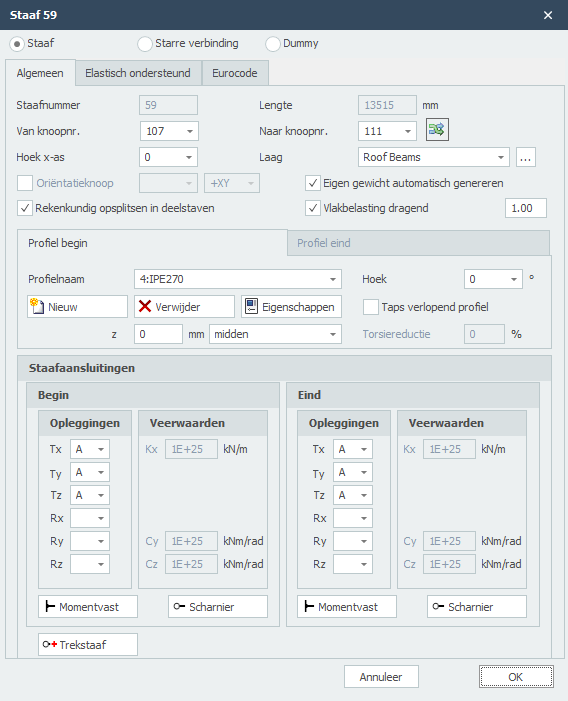Set Eind connection to Momentvast
This screenshot has height=701, width=568.
(347, 607)
